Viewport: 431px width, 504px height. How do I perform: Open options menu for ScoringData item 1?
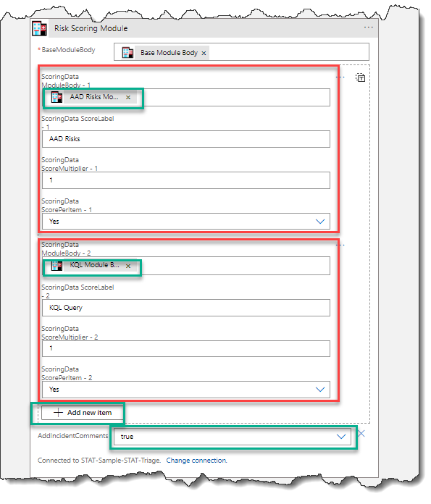tap(340, 77)
